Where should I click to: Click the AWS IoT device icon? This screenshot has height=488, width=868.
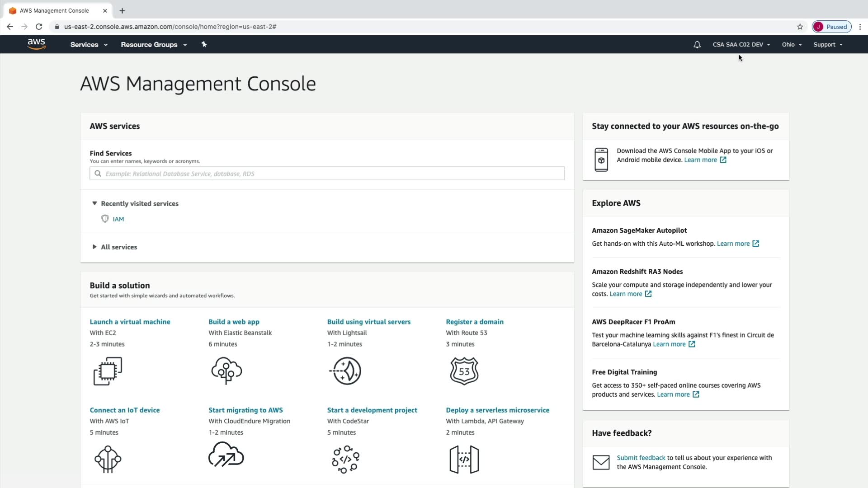click(x=108, y=459)
